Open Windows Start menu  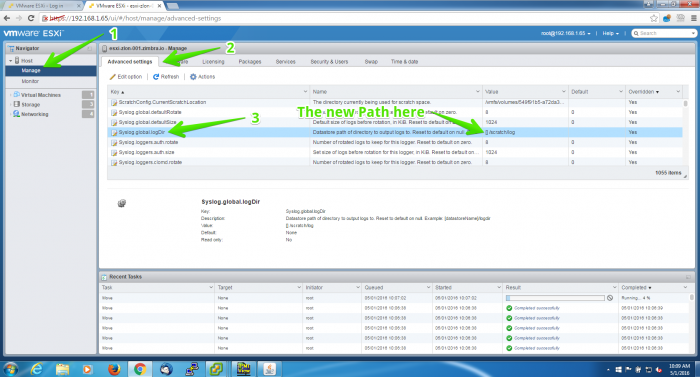[x=10, y=369]
